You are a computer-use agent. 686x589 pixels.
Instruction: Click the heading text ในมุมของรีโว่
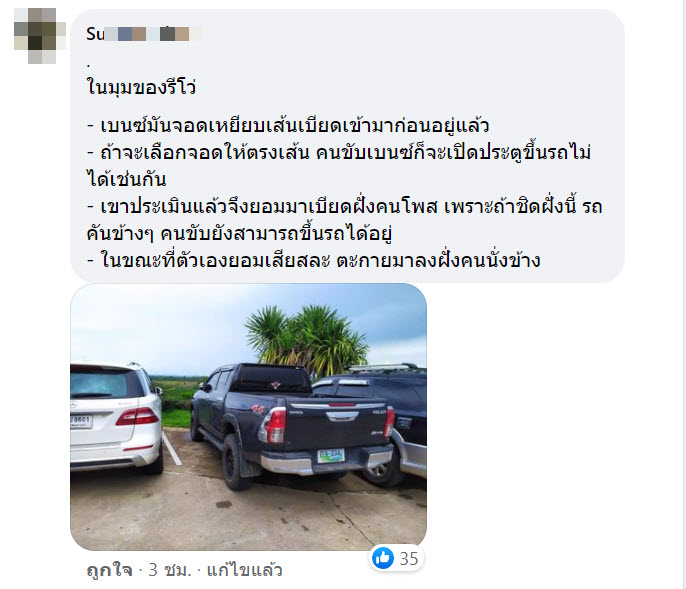[x=141, y=86]
